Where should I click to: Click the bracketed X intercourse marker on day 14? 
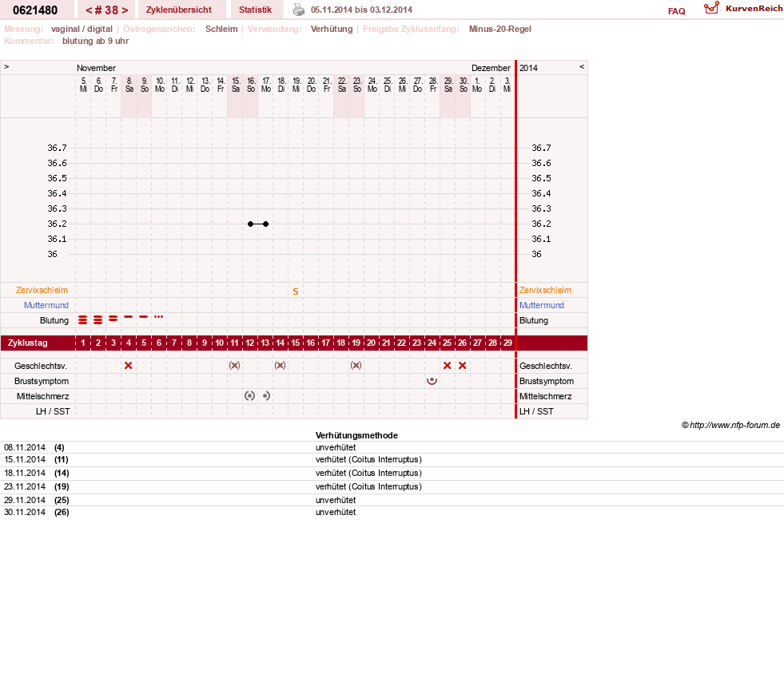(x=280, y=365)
